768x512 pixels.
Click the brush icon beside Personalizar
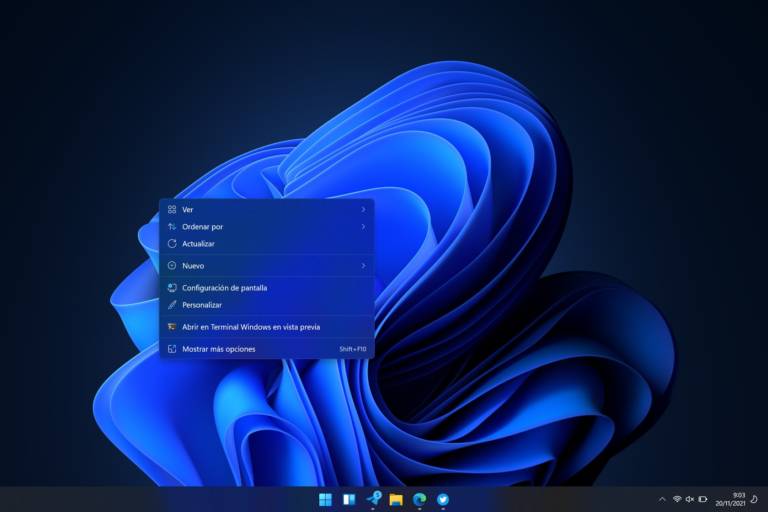click(172, 305)
